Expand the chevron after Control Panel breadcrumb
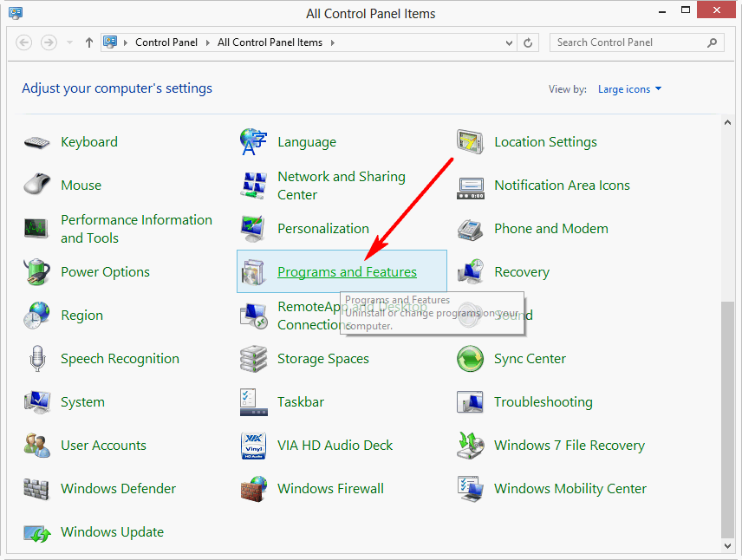742x560 pixels. [x=207, y=42]
